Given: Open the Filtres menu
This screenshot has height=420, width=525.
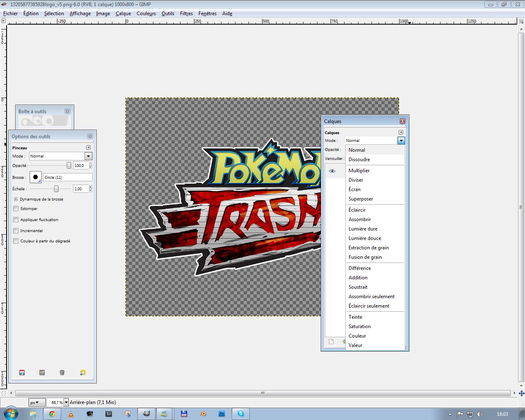Looking at the screenshot, I should tap(186, 14).
